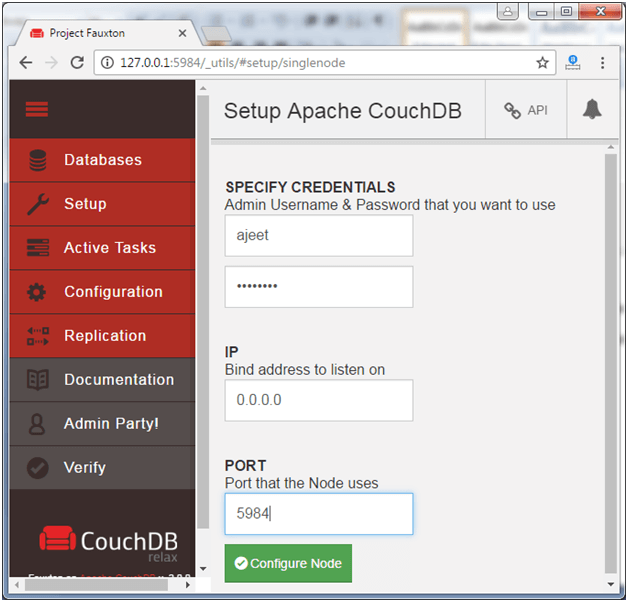
Task: Open Admin Party! menu item
Action: (x=103, y=424)
